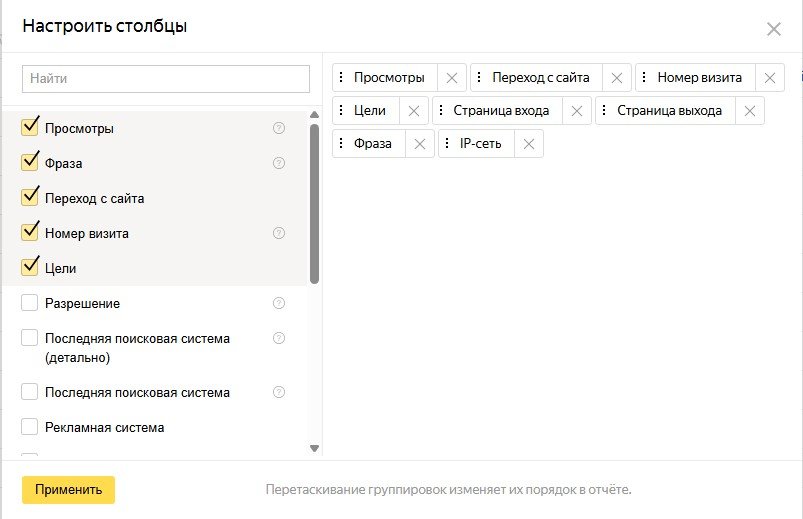Screen dimensions: 803x519
Task: Remove the IP-сеть column chip
Action: click(x=529, y=144)
